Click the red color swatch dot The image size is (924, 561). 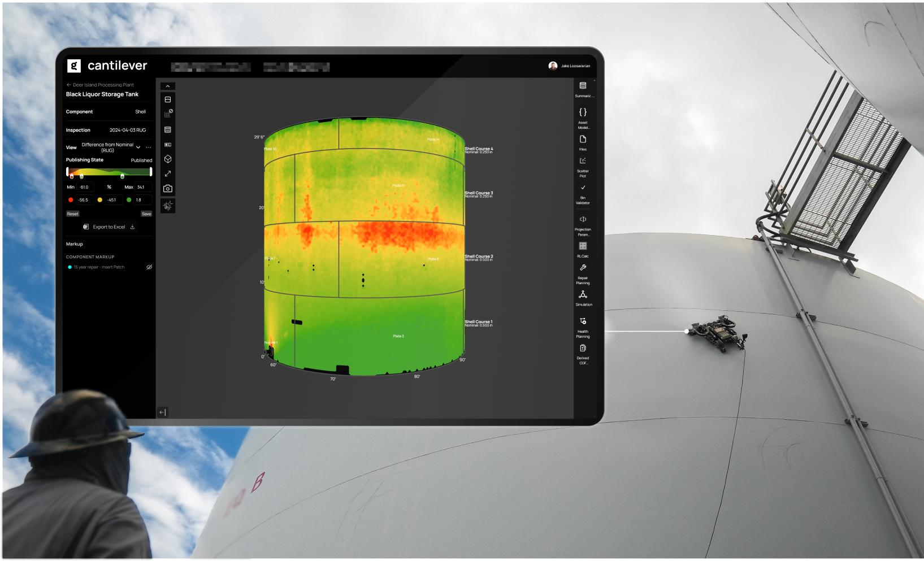coord(70,200)
